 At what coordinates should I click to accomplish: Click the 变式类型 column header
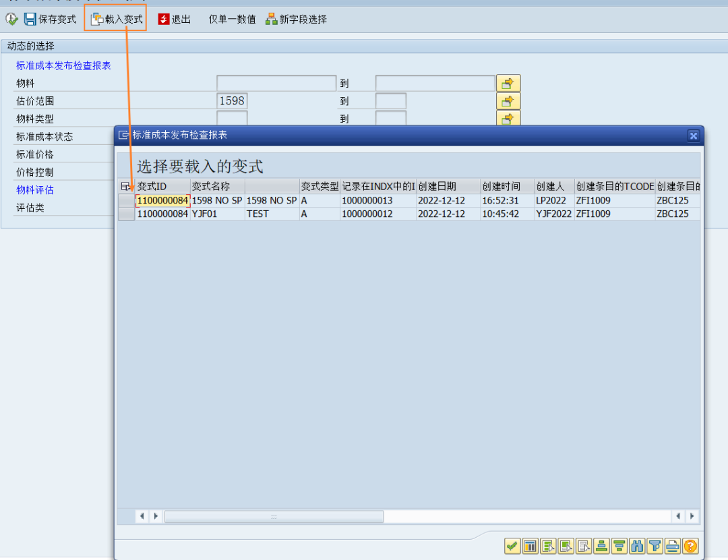[320, 186]
